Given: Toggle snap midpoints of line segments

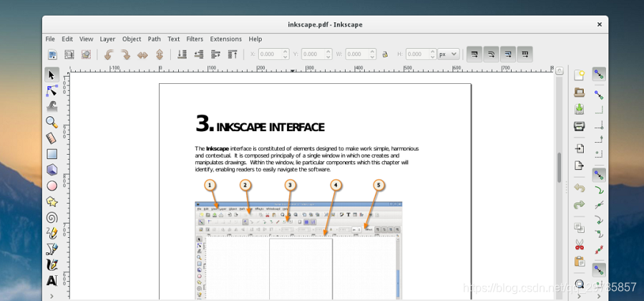Looking at the screenshot, I should coord(599,249).
